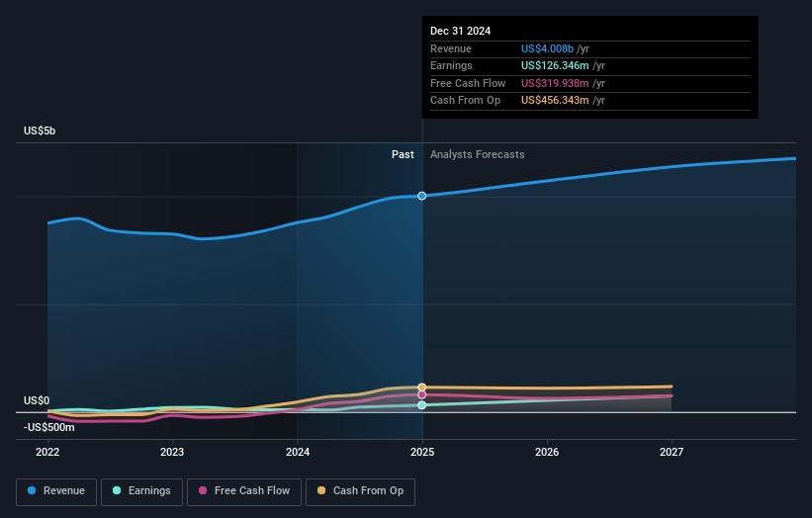Click the pink Free Cash Flow marker at 2025
Viewport: 812px width, 518px height.
(x=422, y=394)
